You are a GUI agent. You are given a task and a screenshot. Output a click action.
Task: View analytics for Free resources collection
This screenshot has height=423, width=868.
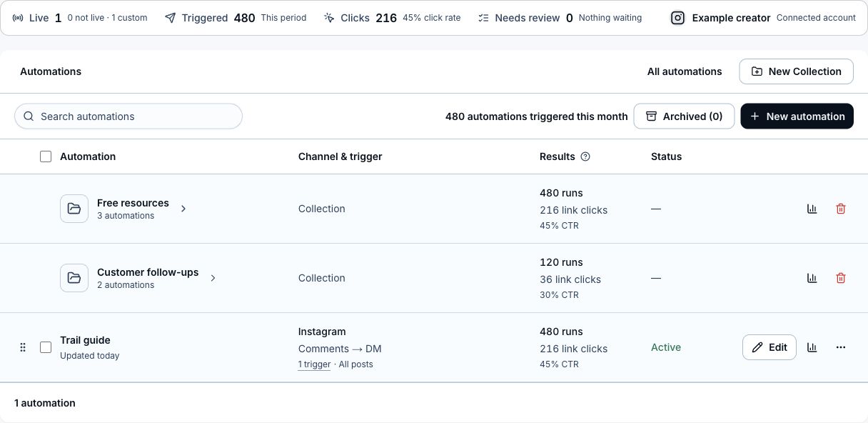click(x=812, y=209)
